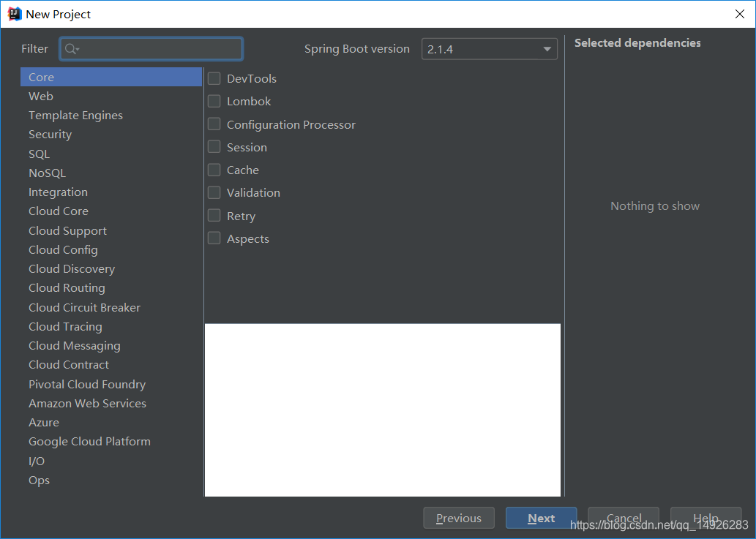The width and height of the screenshot is (756, 539).
Task: Click the empty dependency description pane
Action: (382, 410)
